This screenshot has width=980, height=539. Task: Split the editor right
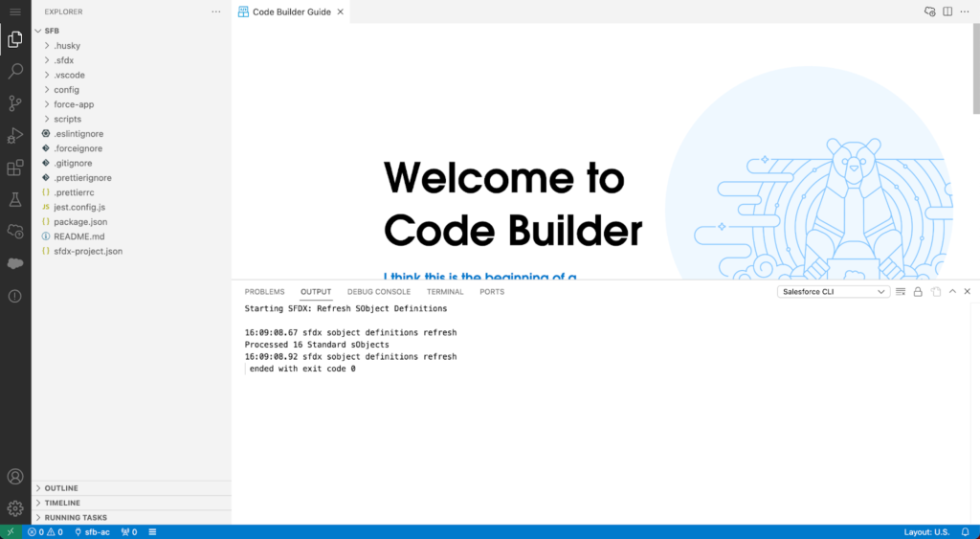[947, 11]
